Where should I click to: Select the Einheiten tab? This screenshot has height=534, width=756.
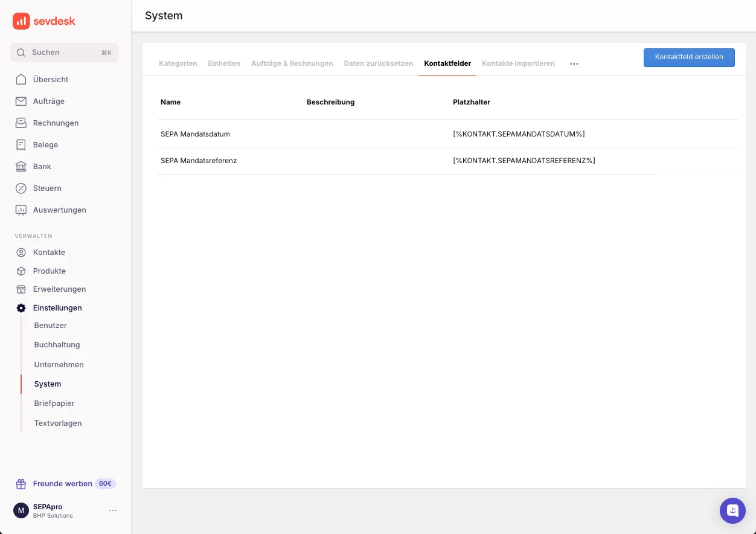click(223, 63)
